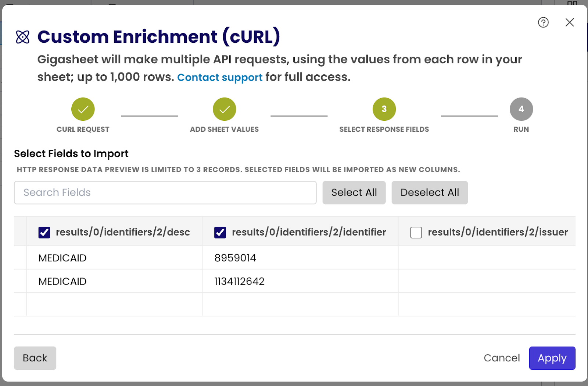The width and height of the screenshot is (588, 386).
Task: Click Select All to choose every field
Action: tap(354, 192)
